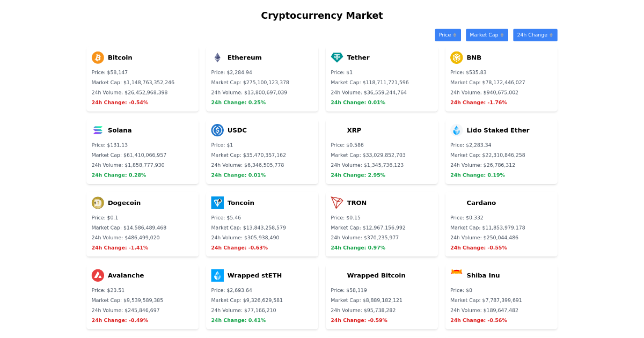The height and width of the screenshot is (338, 644).
Task: Select the Solana logo icon
Action: click(97, 130)
